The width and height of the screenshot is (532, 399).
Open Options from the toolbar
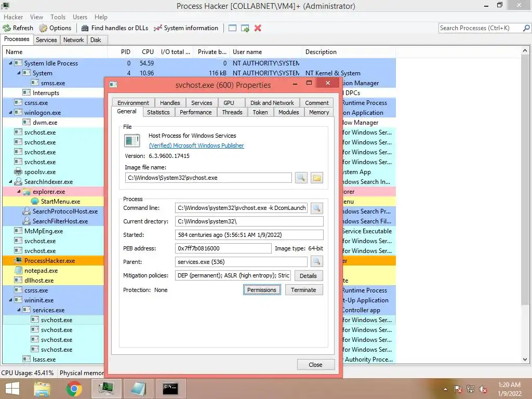tap(55, 28)
